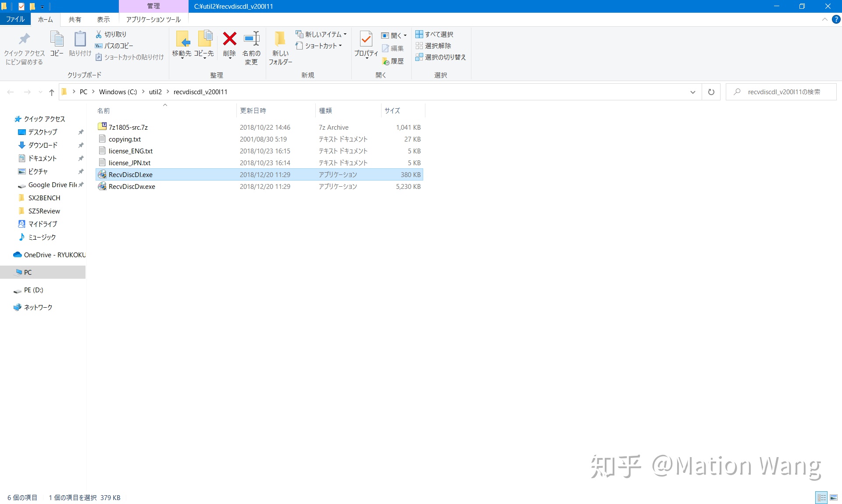Switch to Home (ホーム) ribbon tab
Screen dimensions: 842x504
(45, 19)
